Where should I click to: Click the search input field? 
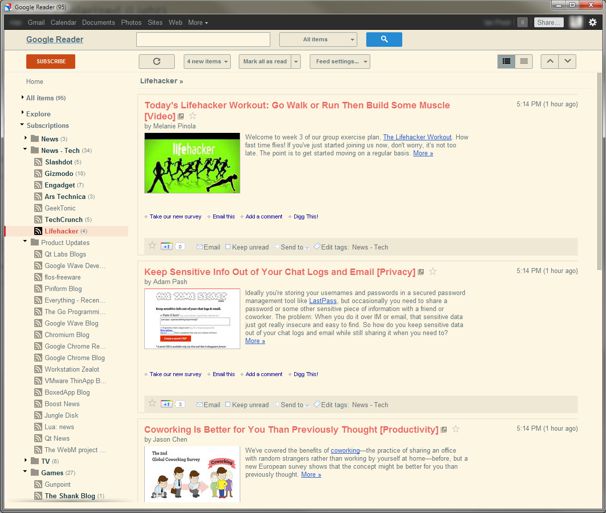203,39
